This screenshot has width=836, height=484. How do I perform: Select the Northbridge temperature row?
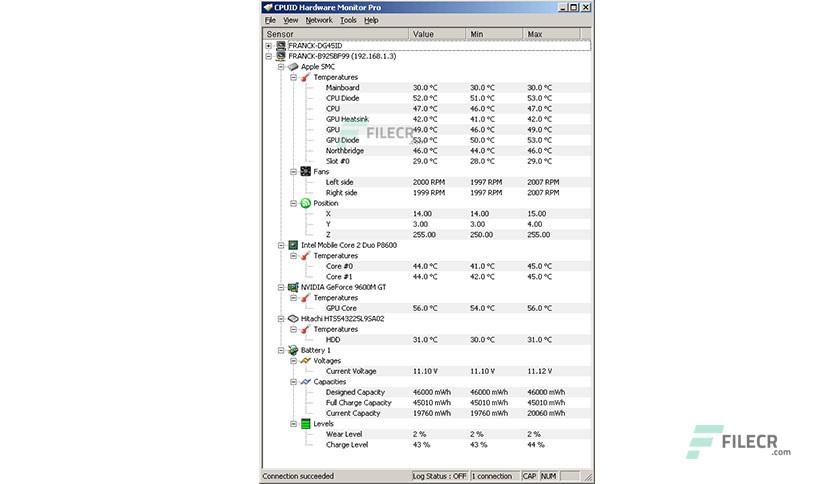click(x=427, y=151)
